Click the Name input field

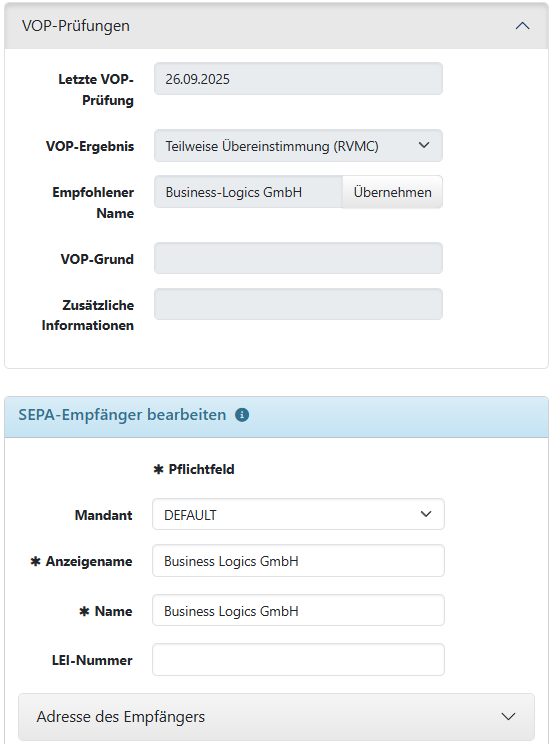pos(298,611)
